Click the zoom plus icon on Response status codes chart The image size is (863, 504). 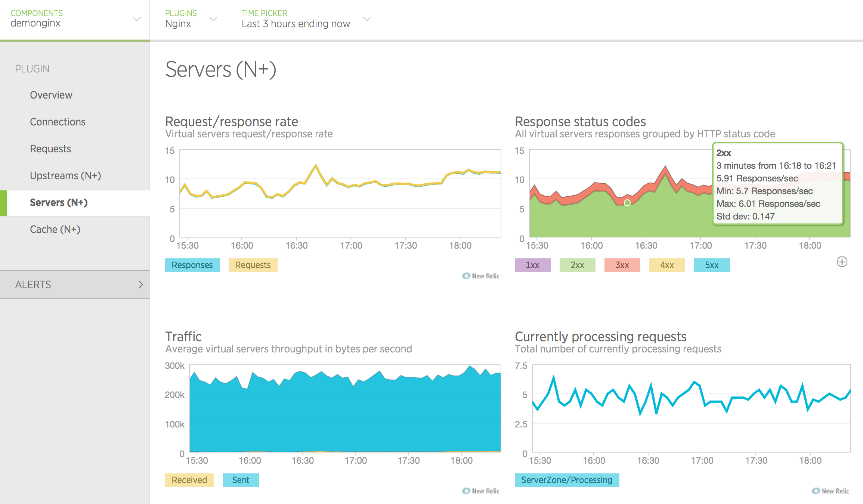[842, 262]
